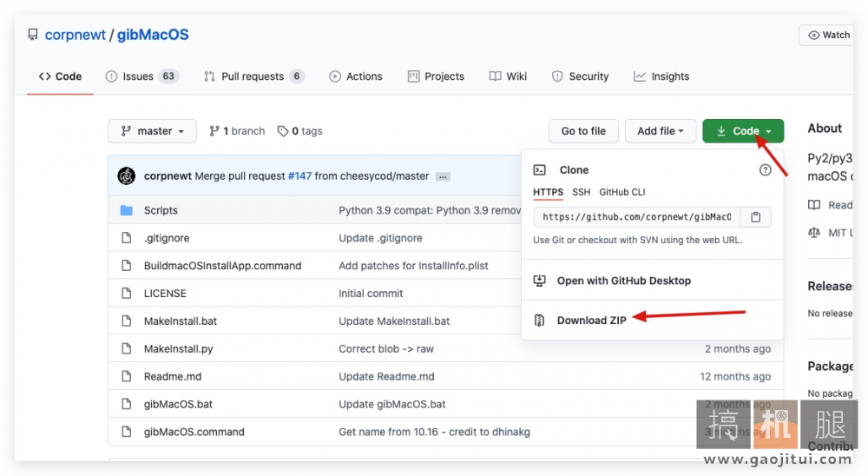Viewport: 868px width, 476px height.
Task: Click '2 months ago' on MakeInstall.py row
Action: click(738, 349)
